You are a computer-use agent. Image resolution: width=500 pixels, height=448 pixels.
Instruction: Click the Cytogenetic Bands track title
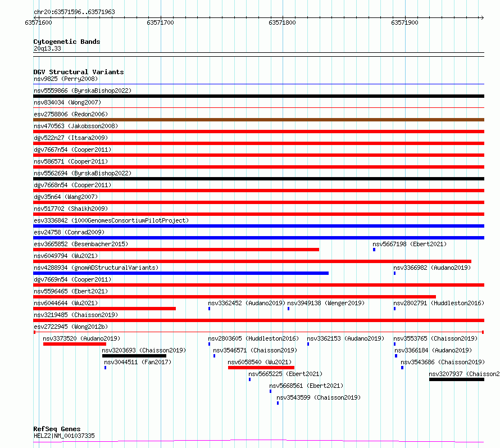pyautogui.click(x=67, y=42)
